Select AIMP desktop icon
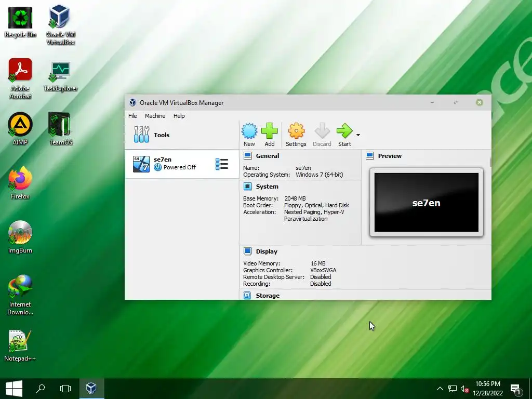Image resolution: width=532 pixels, height=399 pixels. click(20, 129)
